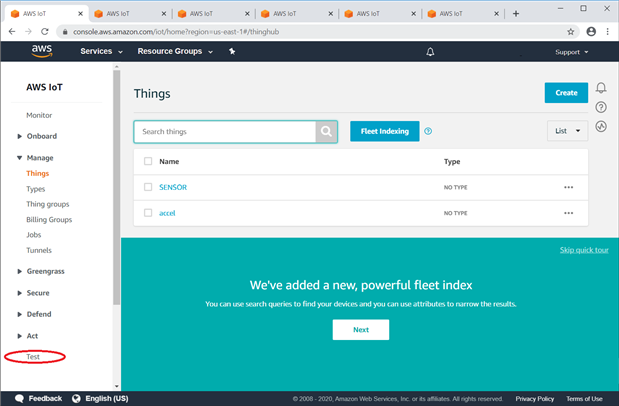Expand the Greengrass section
This screenshot has height=406, width=619.
19,271
